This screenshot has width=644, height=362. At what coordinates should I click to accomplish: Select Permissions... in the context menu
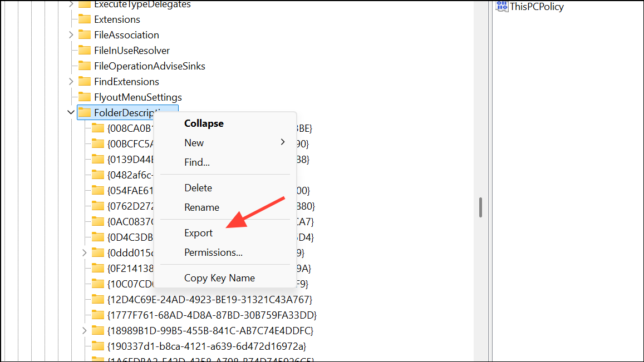coord(214,252)
